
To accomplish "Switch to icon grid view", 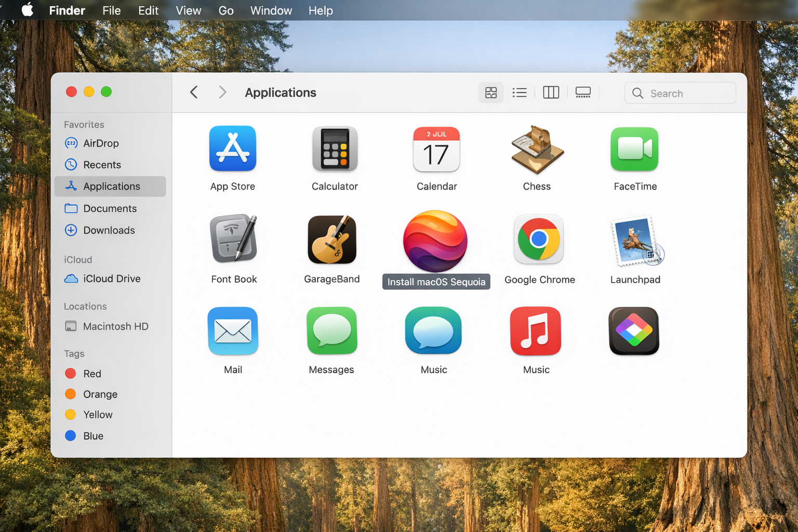I will click(491, 93).
